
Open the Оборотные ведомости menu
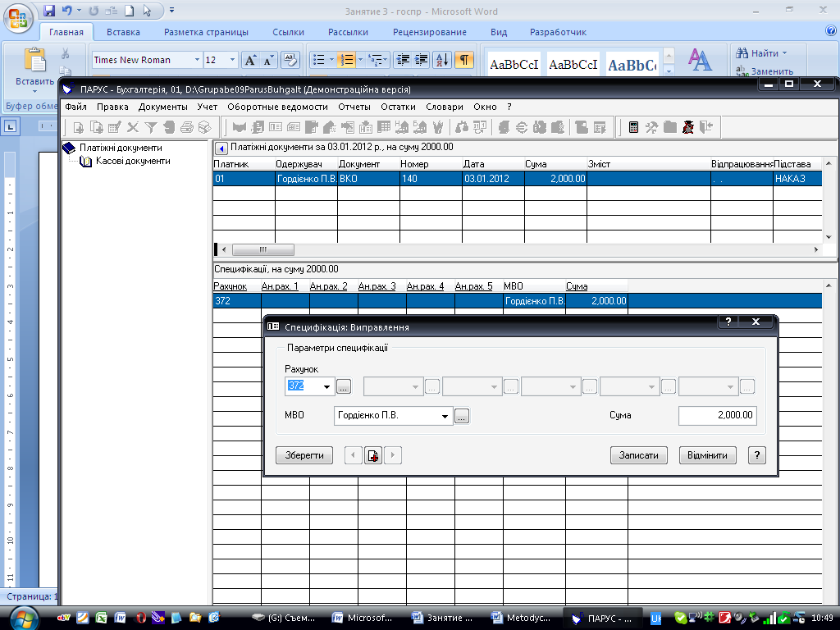pos(277,107)
